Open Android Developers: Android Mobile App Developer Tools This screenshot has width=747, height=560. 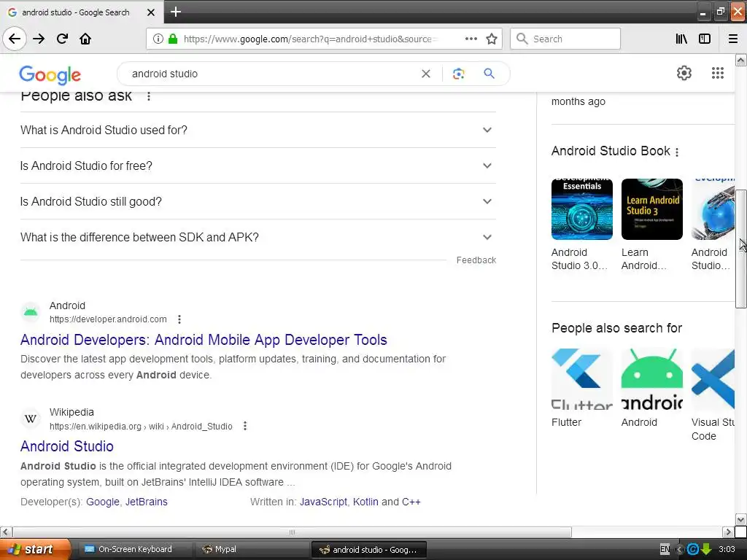click(204, 340)
